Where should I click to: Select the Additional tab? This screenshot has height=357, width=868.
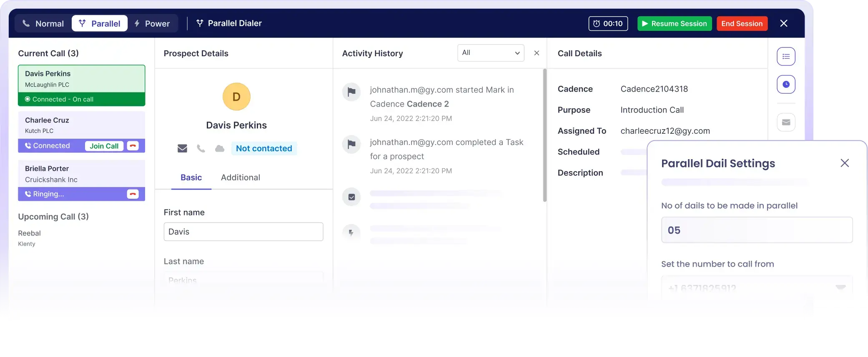[241, 177]
